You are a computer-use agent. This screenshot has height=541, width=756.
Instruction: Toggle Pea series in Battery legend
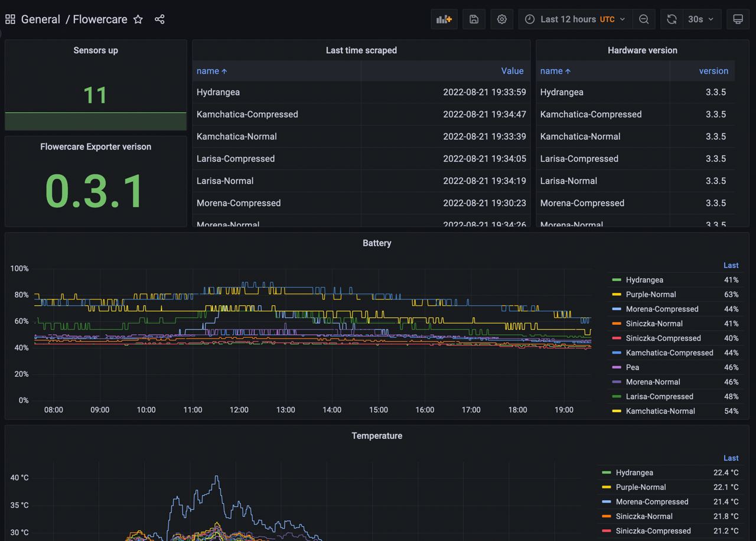632,367
